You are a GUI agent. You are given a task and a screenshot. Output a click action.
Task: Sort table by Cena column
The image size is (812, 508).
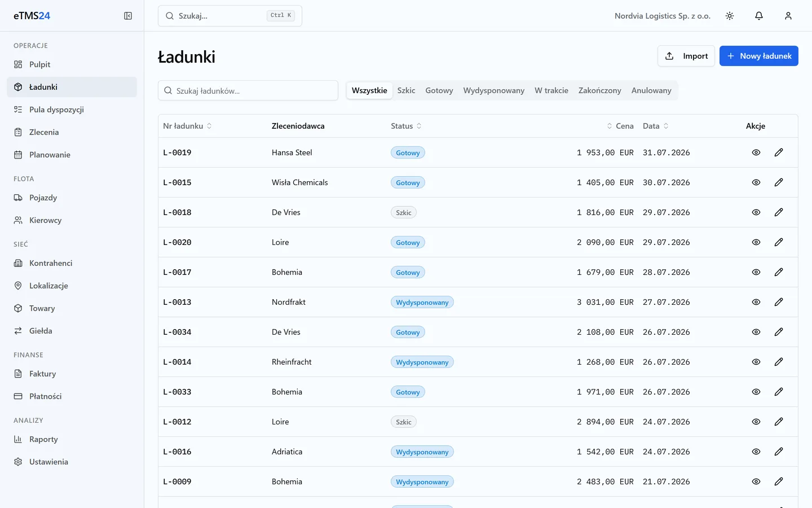pos(620,126)
